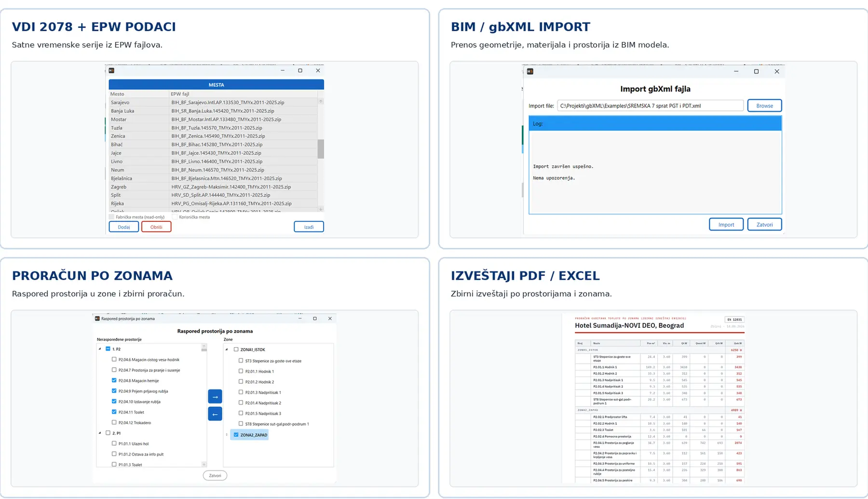
Task: Collapse the 2. P1 tree node
Action: coord(100,433)
